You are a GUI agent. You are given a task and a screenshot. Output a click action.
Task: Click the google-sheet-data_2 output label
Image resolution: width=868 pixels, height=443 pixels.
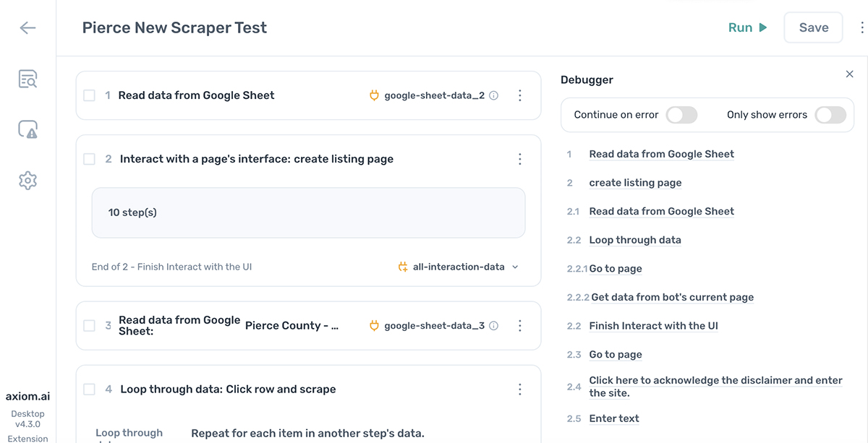click(434, 95)
